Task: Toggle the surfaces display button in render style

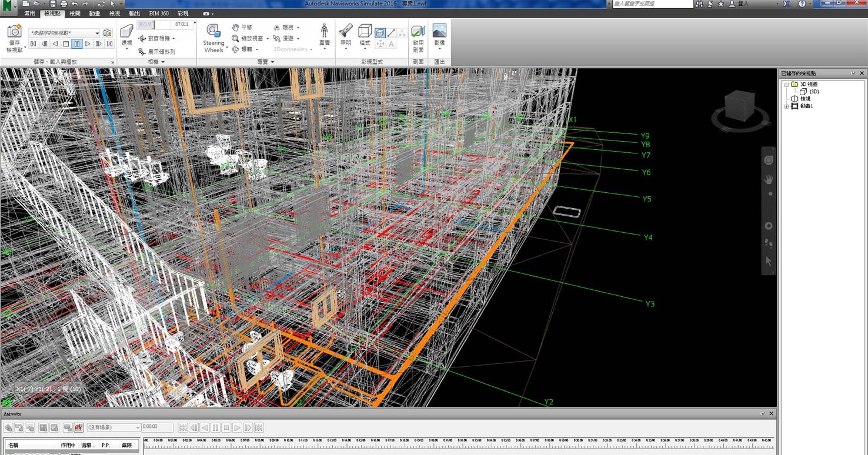Action: click(x=380, y=33)
